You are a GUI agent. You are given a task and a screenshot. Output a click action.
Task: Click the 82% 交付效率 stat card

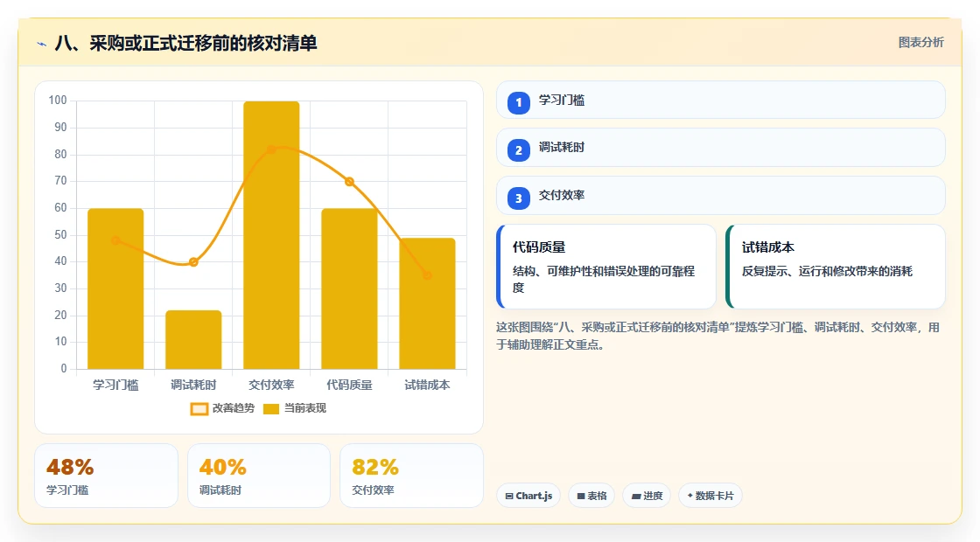411,476
